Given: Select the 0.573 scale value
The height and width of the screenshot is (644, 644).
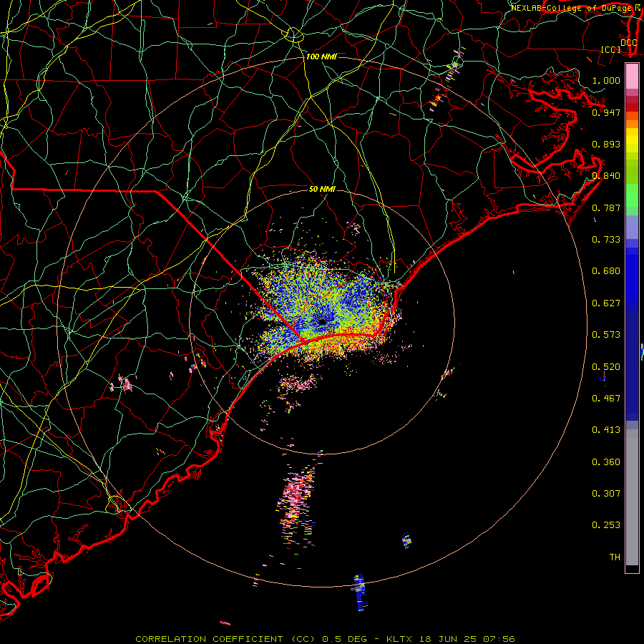Looking at the screenshot, I should pos(606,335).
